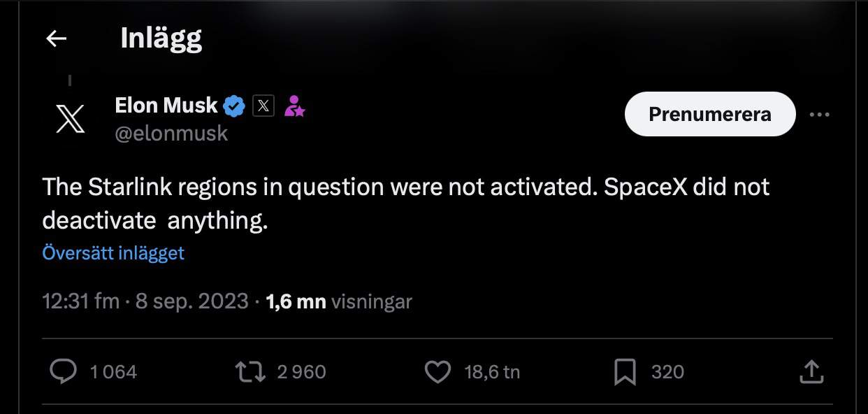Click the Inlägg page heading
The image size is (868, 414).
coord(161,38)
